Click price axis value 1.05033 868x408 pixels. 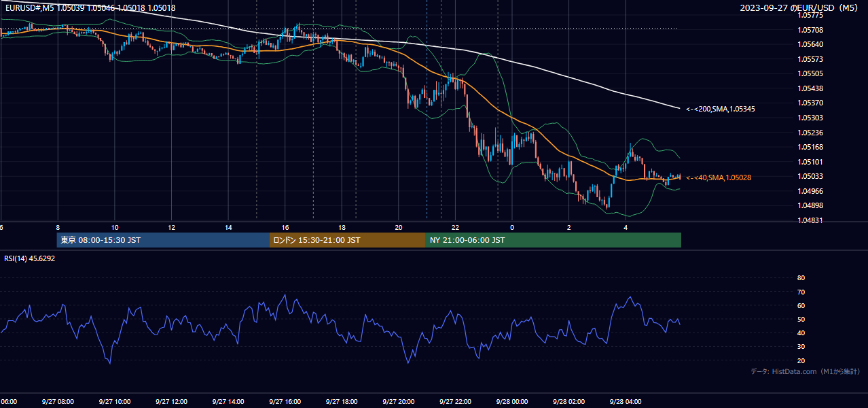[x=810, y=176]
